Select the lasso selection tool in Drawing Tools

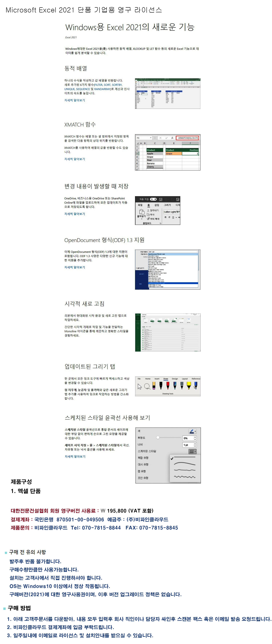(x=147, y=387)
